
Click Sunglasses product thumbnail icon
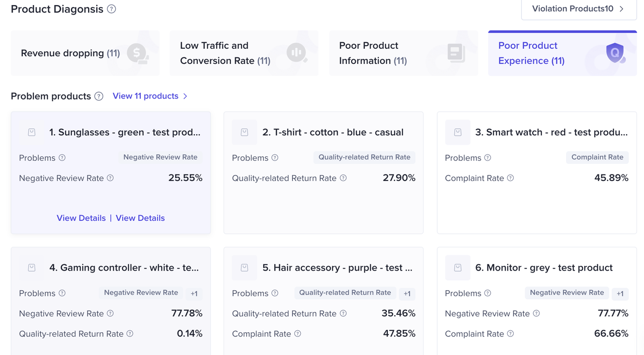pos(32,132)
